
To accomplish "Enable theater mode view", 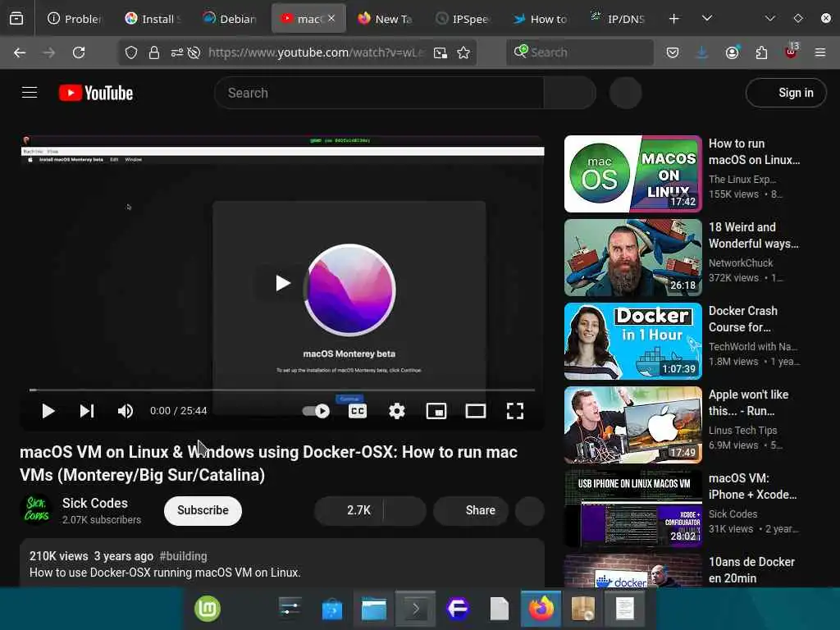I will click(476, 411).
